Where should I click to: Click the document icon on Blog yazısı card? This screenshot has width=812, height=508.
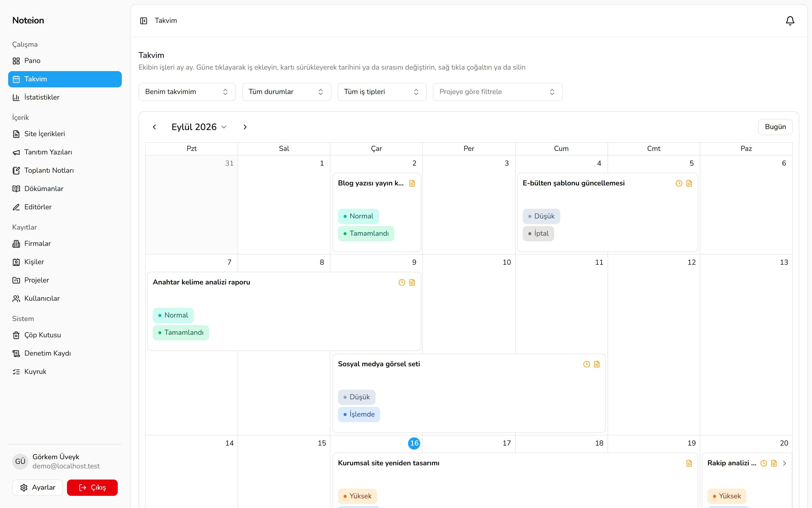pyautogui.click(x=412, y=183)
